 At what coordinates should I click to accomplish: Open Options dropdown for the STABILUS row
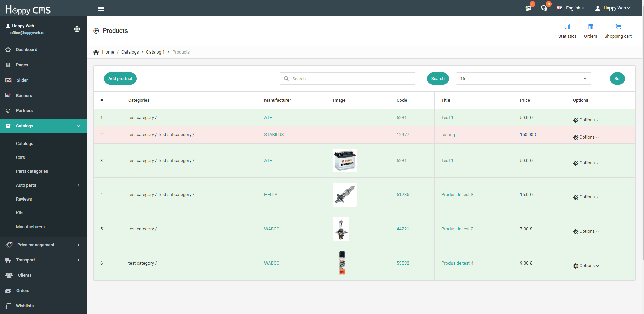[586, 138]
